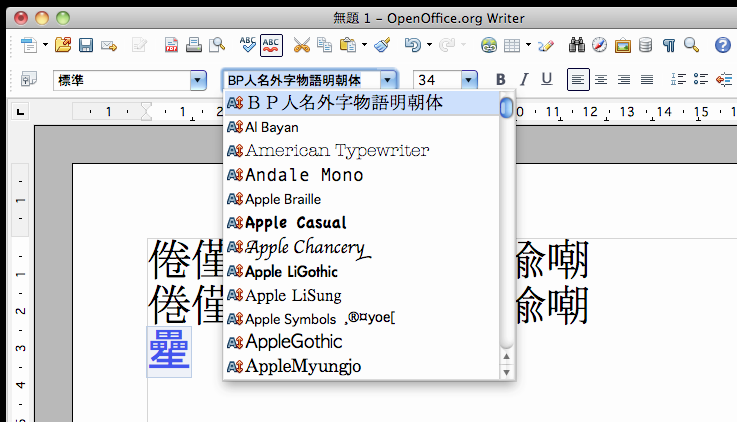Click the Zoom magnifier icon
737x422 pixels.
click(691, 45)
